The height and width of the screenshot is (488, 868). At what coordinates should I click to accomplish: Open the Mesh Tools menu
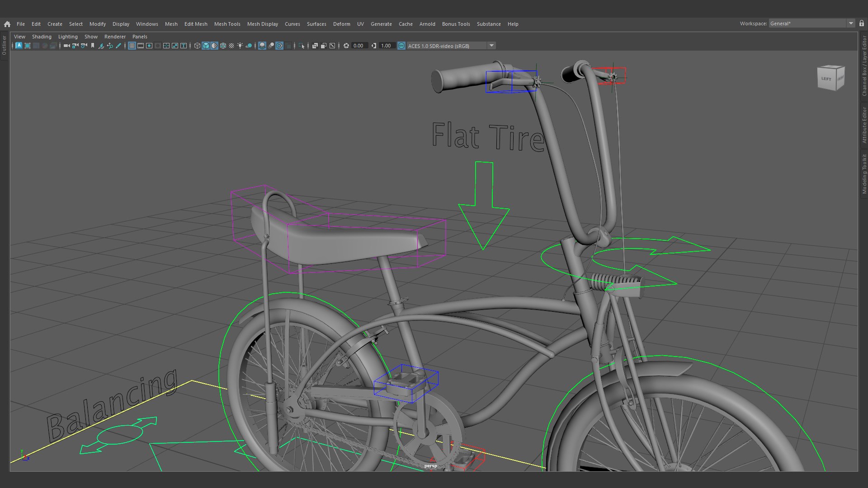pyautogui.click(x=227, y=24)
